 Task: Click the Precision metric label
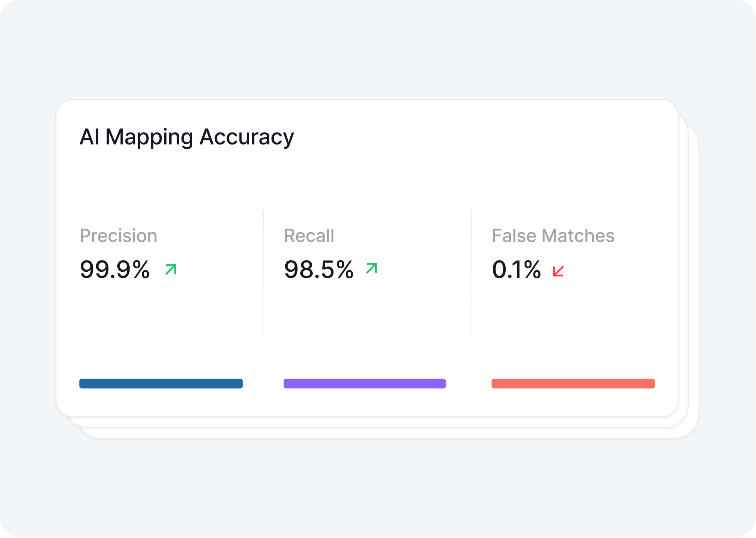click(x=118, y=236)
